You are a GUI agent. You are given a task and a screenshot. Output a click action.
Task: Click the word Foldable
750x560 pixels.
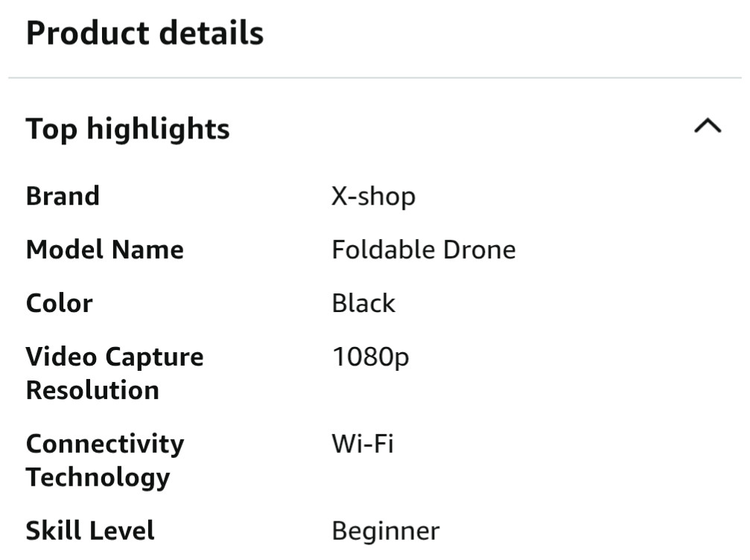(x=383, y=249)
